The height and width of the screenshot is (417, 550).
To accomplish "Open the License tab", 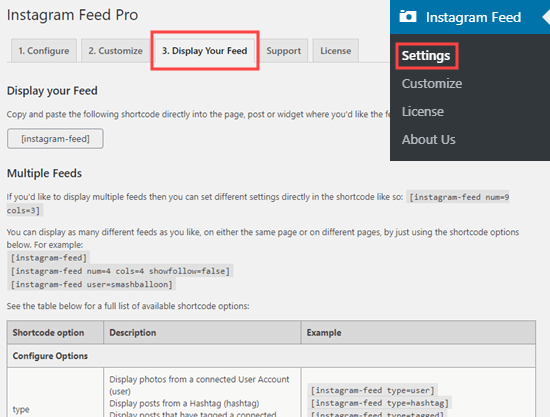I will [335, 51].
